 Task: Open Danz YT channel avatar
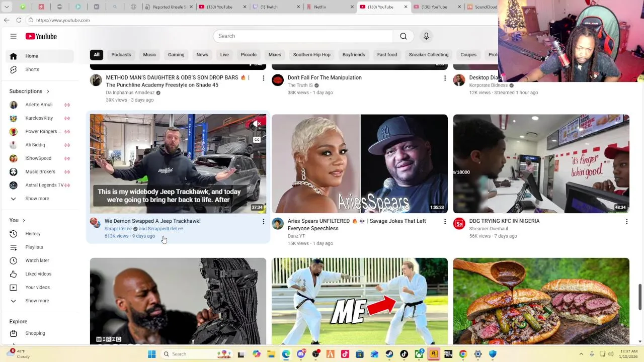[278, 223]
